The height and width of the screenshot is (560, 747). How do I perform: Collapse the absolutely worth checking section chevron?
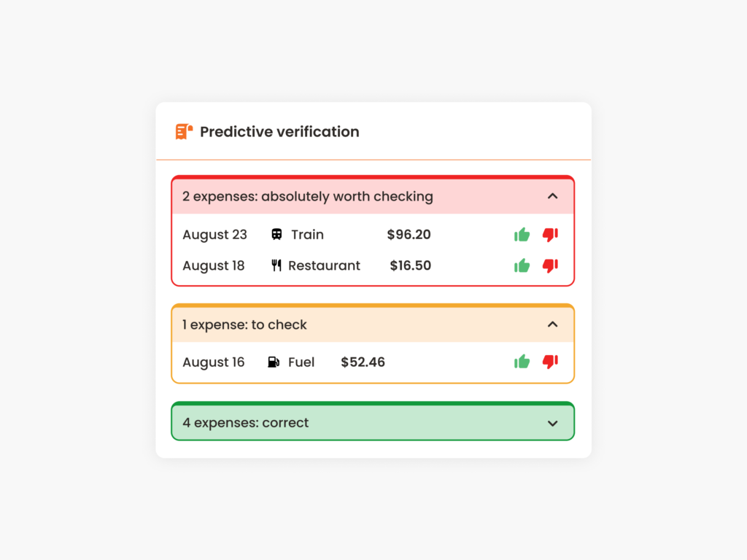point(553,196)
